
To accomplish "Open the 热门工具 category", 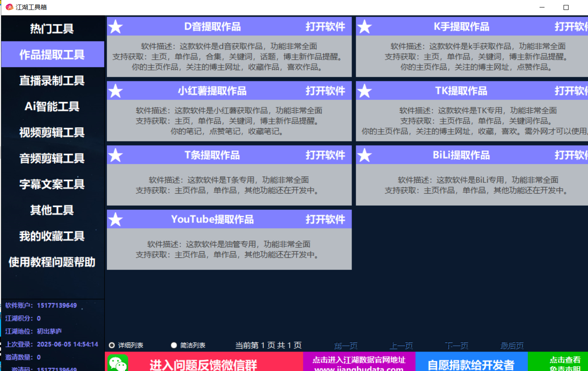I will pos(52,29).
